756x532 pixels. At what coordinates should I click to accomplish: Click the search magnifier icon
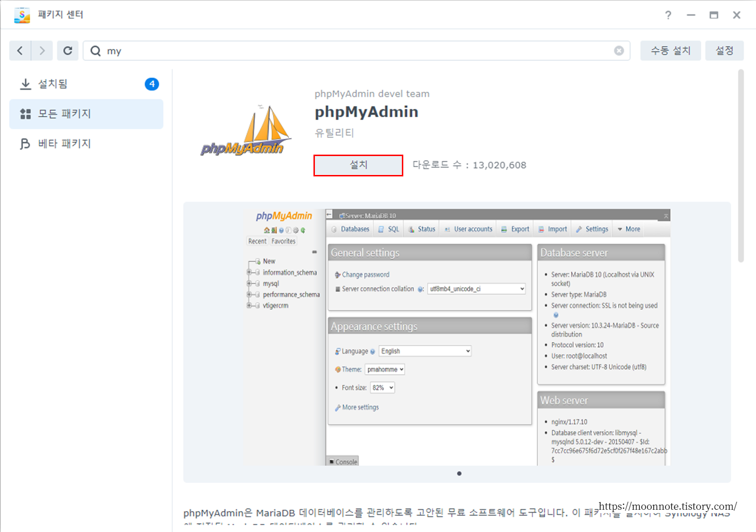[x=96, y=51]
